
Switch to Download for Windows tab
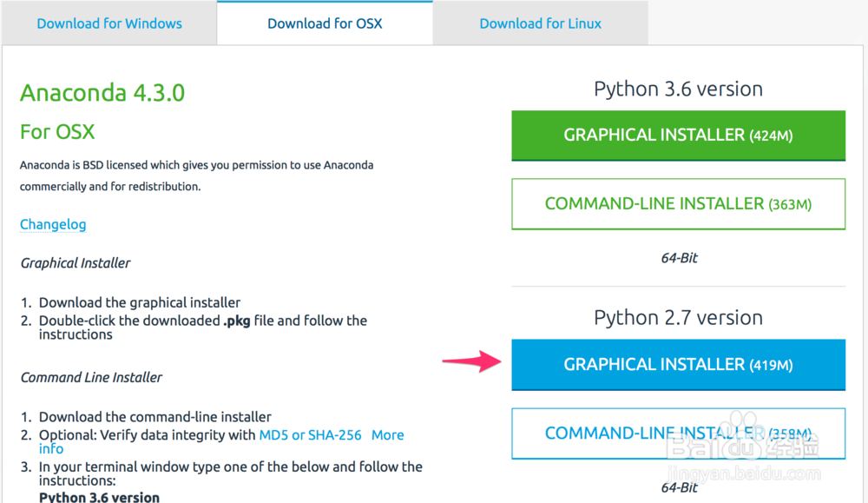click(109, 23)
